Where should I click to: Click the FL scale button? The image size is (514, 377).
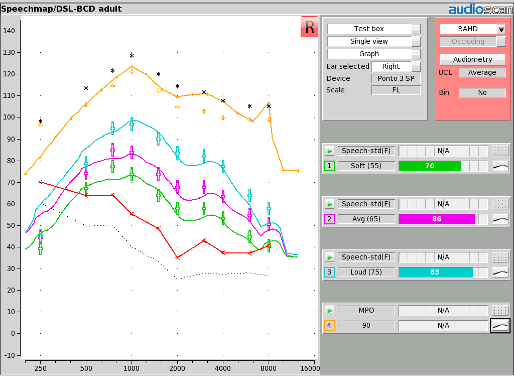click(x=396, y=90)
